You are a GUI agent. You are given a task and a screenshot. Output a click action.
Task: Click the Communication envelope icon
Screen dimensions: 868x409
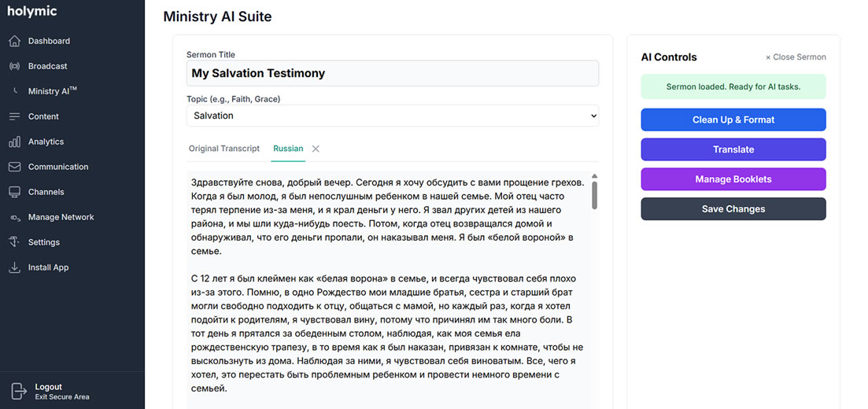[x=14, y=167]
